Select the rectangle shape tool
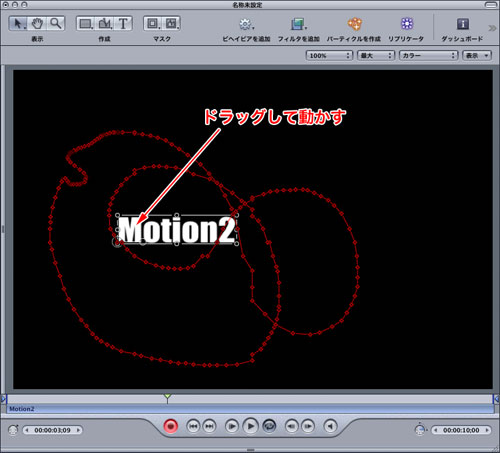 [x=86, y=24]
